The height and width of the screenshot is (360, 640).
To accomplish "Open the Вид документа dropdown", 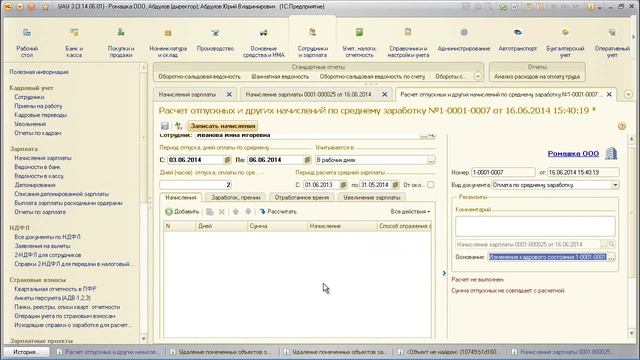I will coord(615,185).
